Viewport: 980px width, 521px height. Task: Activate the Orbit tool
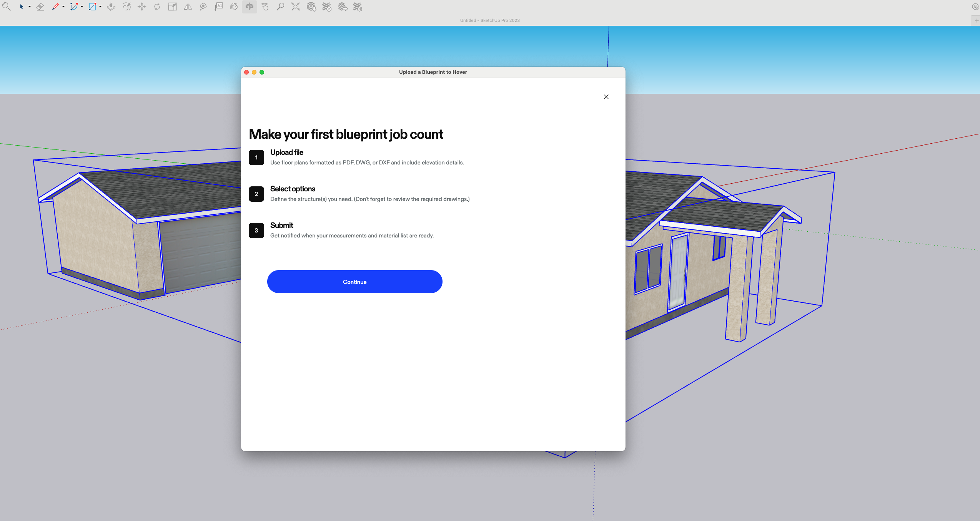coord(250,7)
